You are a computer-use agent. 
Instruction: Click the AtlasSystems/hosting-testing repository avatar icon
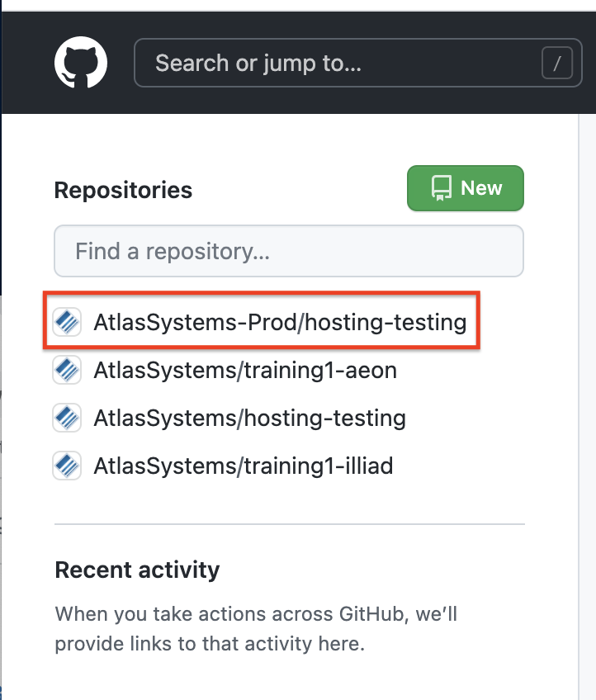pyautogui.click(x=66, y=418)
